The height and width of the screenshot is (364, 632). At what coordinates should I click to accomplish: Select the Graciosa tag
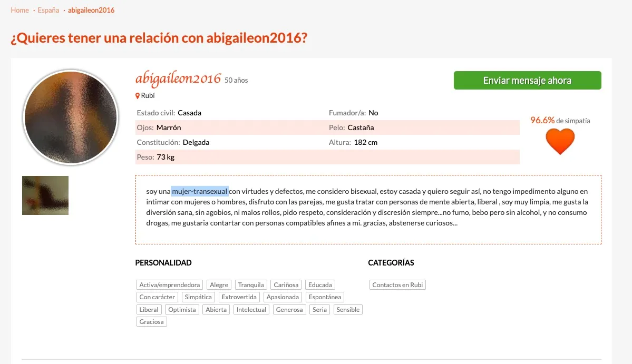click(152, 322)
